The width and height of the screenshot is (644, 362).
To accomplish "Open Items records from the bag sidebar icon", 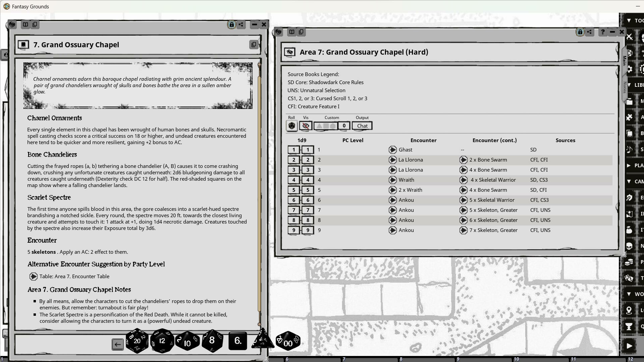I will 630,230.
